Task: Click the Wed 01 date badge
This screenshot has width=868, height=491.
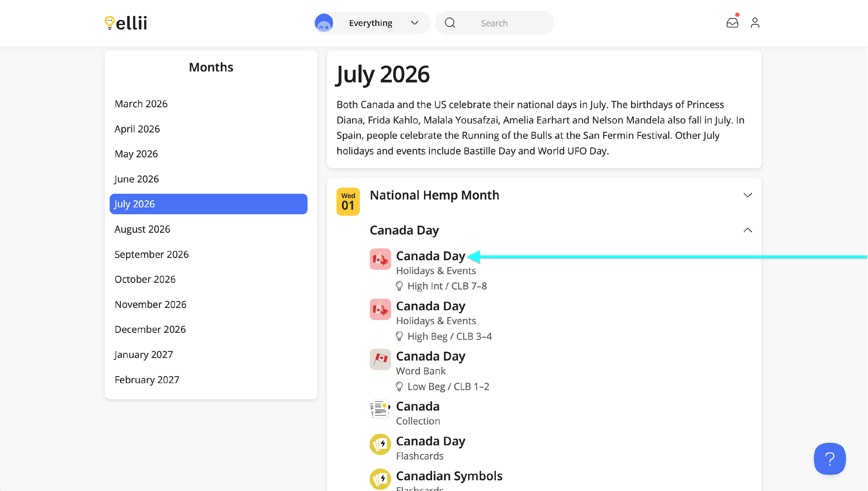Action: click(348, 202)
